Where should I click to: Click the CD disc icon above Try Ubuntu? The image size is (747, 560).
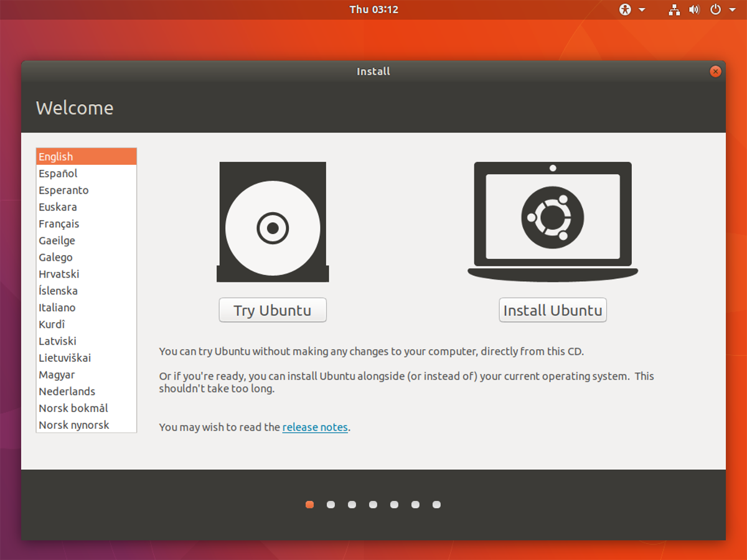coord(272,222)
